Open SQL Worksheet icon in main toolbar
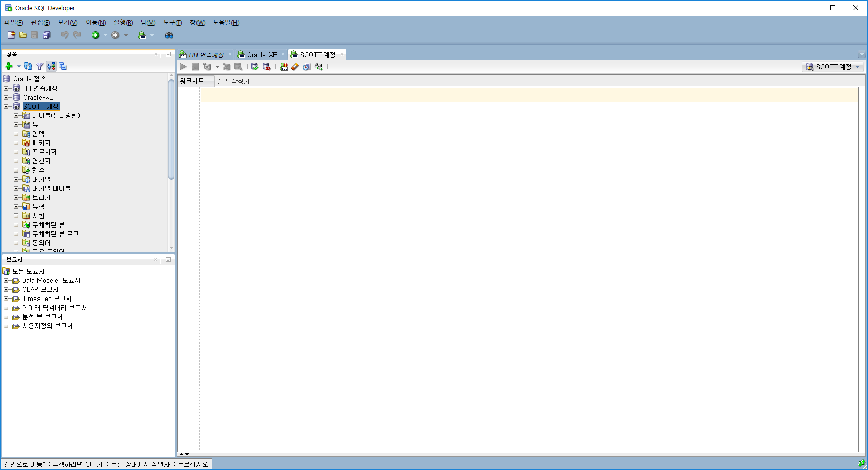Screen dimensions: 868x470 click(x=142, y=35)
